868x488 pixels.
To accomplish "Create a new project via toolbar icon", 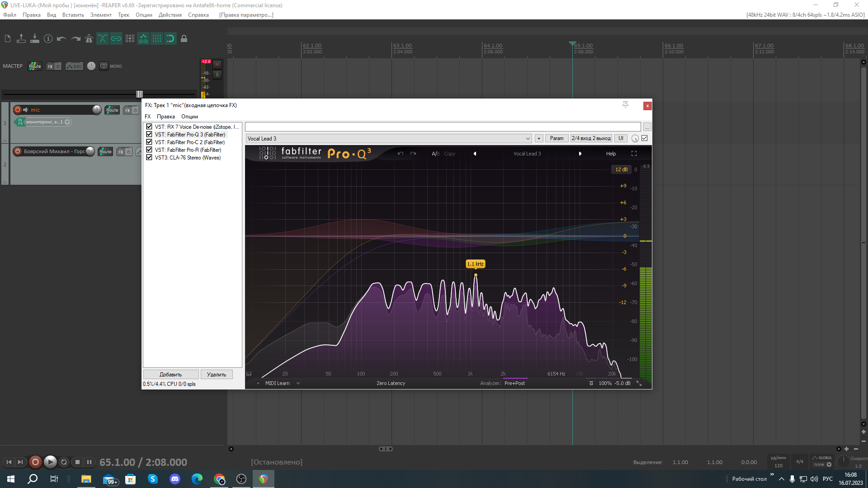I will (x=8, y=39).
